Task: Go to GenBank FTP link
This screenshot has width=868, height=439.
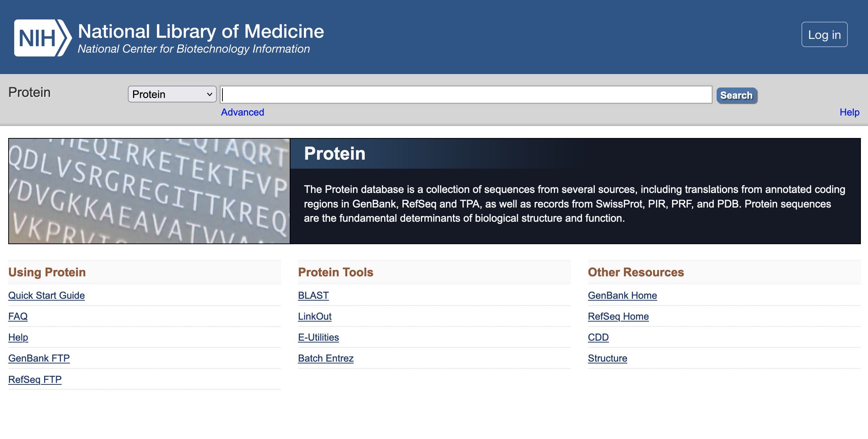Action: (39, 358)
